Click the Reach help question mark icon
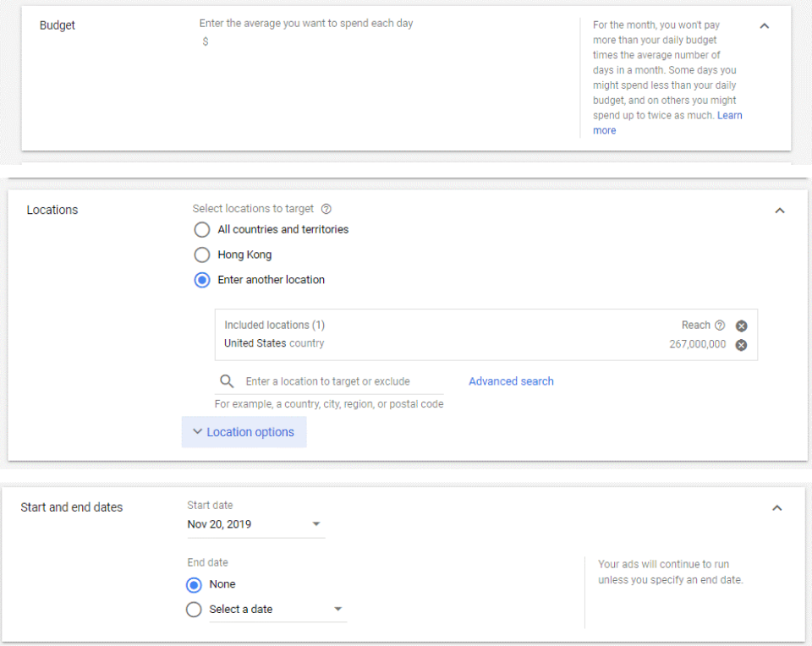The image size is (812, 646). tap(720, 325)
